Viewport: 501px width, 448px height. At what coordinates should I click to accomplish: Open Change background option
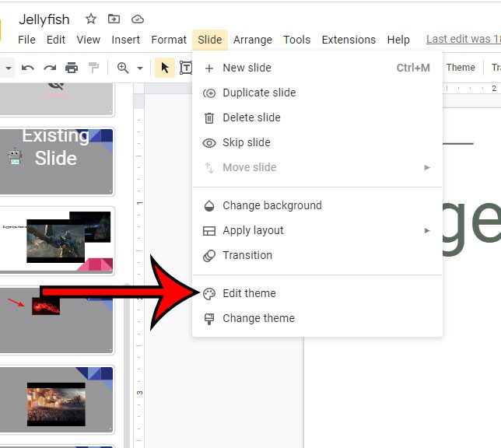[x=272, y=205]
